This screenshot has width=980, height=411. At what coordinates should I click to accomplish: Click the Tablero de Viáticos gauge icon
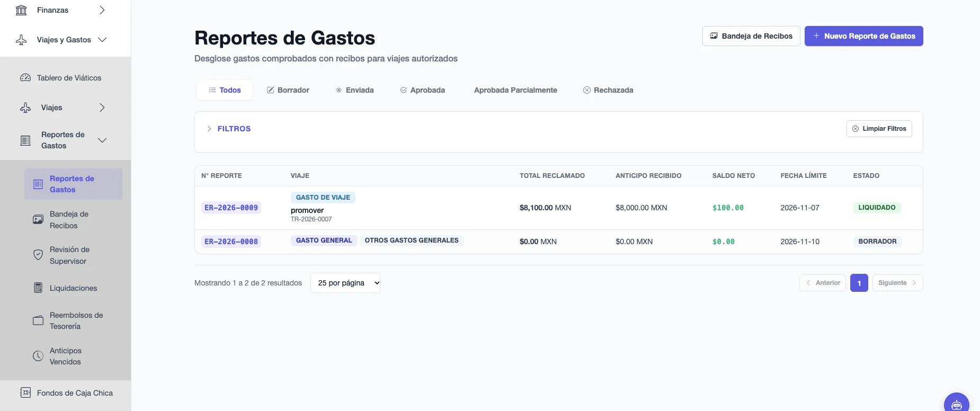click(x=25, y=78)
